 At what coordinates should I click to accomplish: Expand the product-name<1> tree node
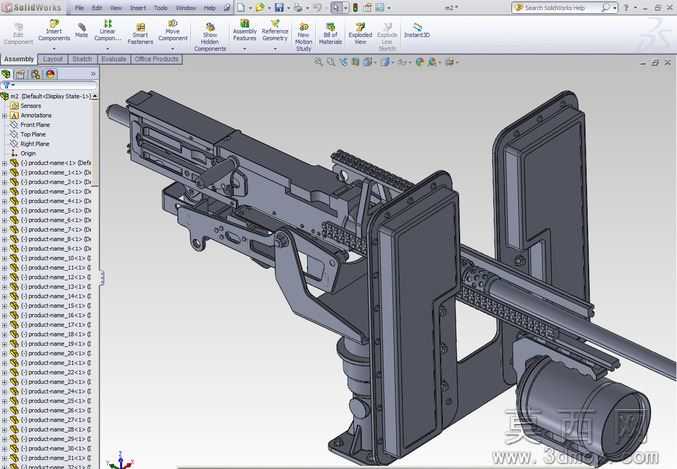tap(4, 163)
